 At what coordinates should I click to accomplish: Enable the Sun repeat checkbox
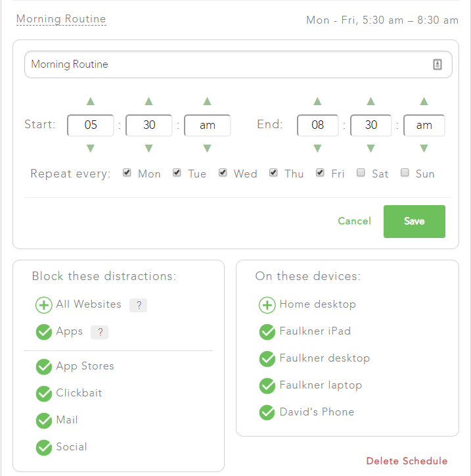(x=405, y=173)
